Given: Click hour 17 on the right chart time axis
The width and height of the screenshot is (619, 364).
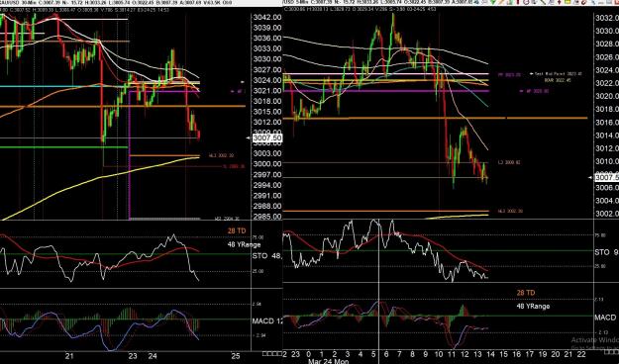Looking at the screenshot, I should [x=530, y=354].
